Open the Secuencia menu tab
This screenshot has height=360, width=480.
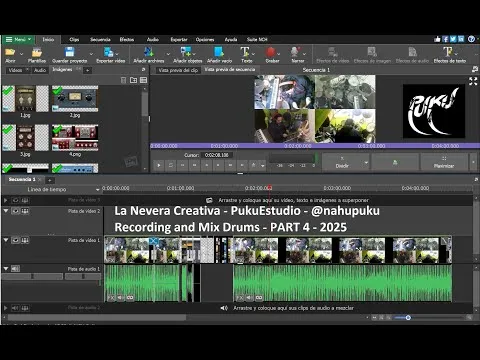(x=100, y=39)
